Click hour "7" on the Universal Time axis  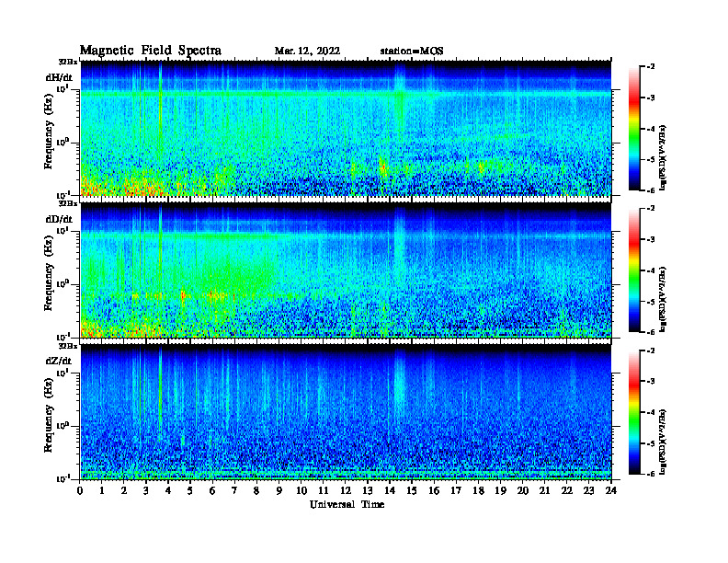pos(234,491)
